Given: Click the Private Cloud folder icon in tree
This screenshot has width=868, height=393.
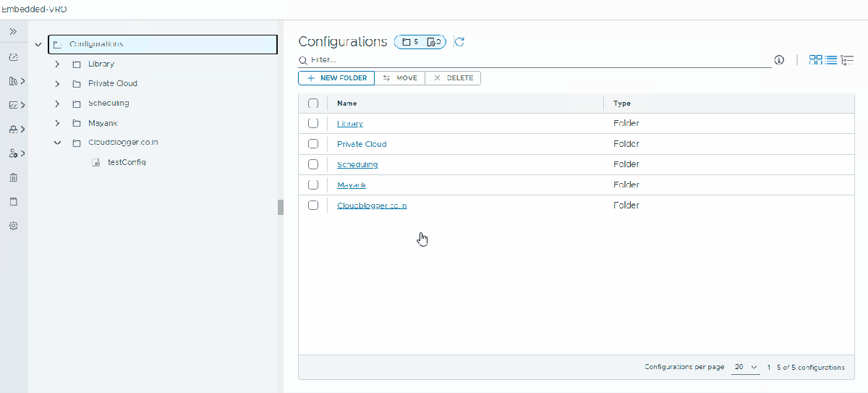Looking at the screenshot, I should 77,83.
